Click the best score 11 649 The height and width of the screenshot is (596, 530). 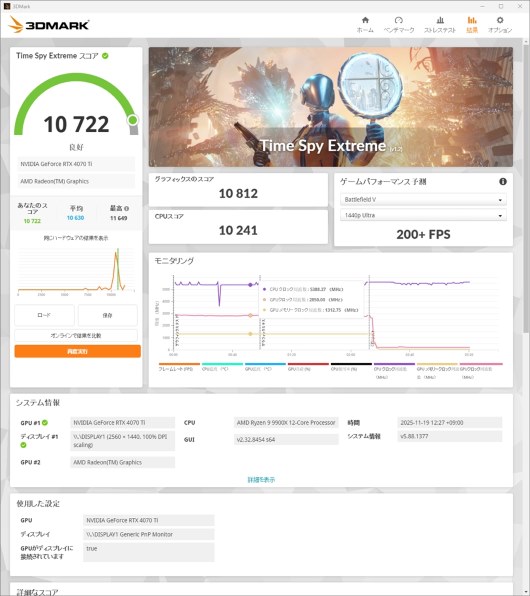[x=119, y=218]
